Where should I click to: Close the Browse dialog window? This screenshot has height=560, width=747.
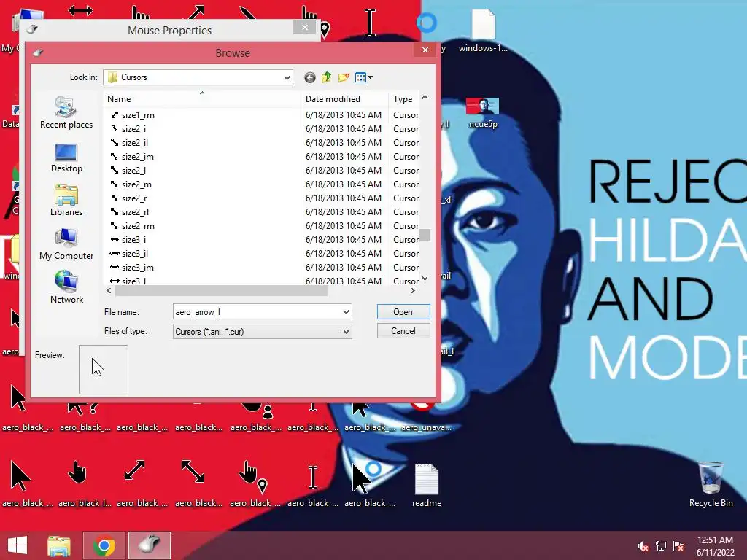pos(425,50)
